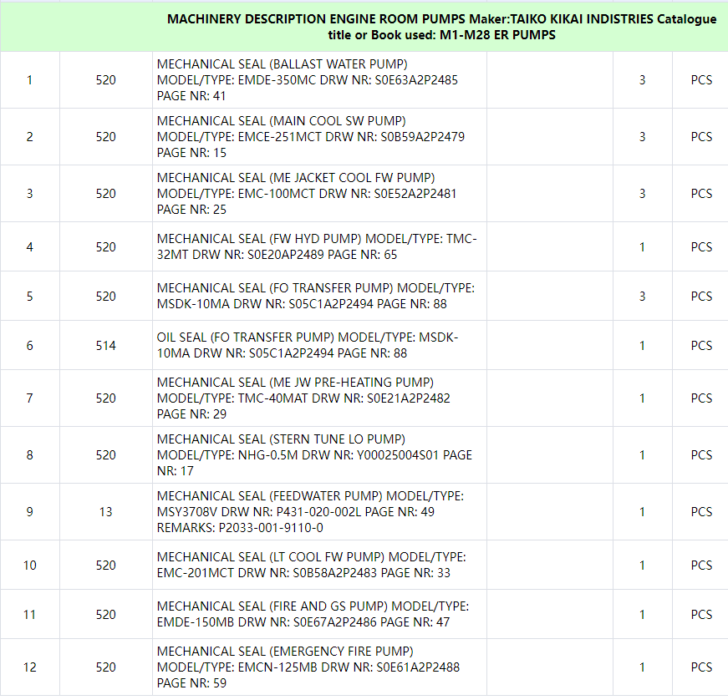Select row number 12 cell

pos(30,667)
